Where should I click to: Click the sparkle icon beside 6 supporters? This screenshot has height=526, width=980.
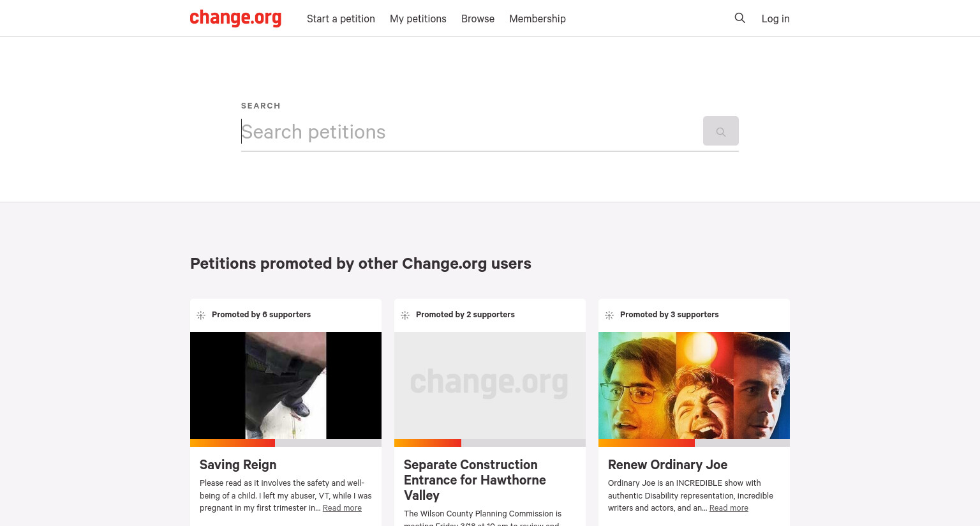pyautogui.click(x=201, y=315)
